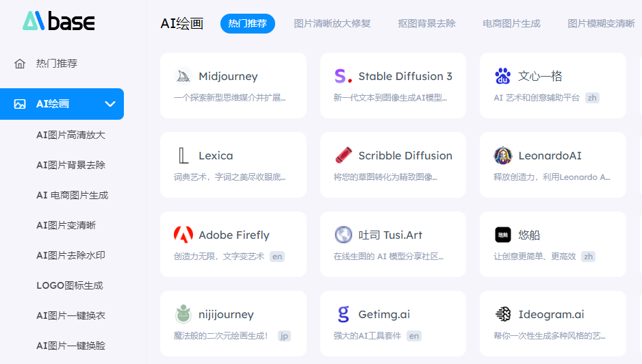Open the Midjourney title link

[228, 77]
